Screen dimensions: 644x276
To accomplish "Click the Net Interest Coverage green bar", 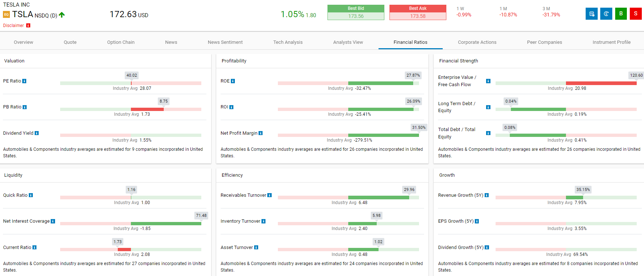I will (x=166, y=223).
